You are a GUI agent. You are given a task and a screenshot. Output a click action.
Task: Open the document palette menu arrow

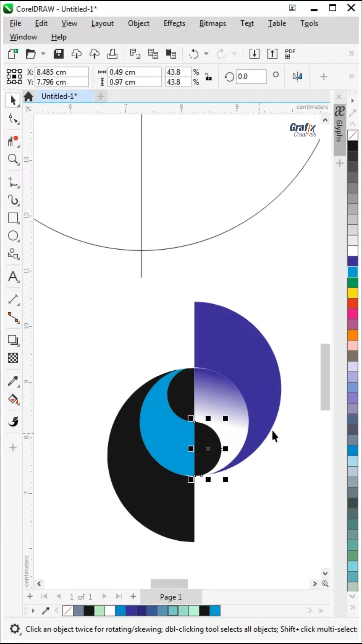[x=33, y=611]
